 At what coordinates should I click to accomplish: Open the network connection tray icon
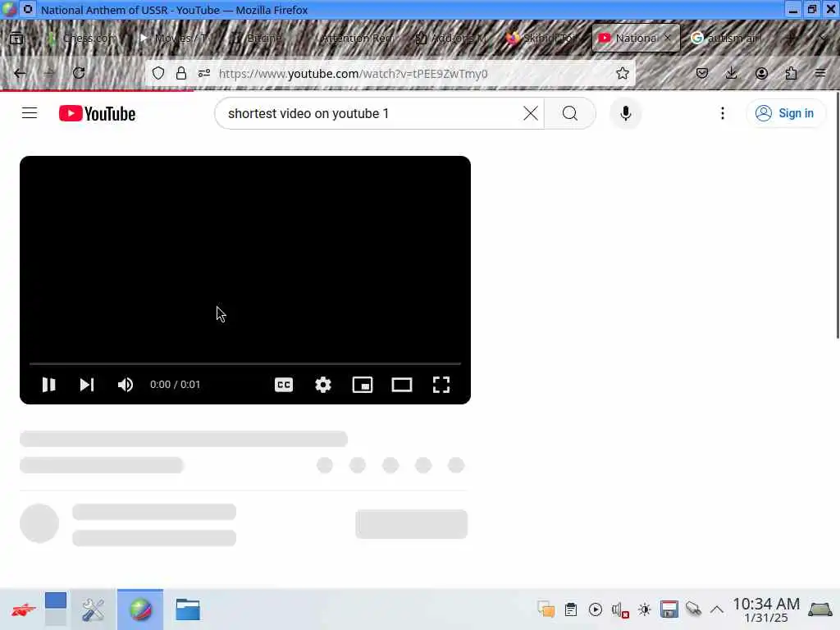(693, 609)
